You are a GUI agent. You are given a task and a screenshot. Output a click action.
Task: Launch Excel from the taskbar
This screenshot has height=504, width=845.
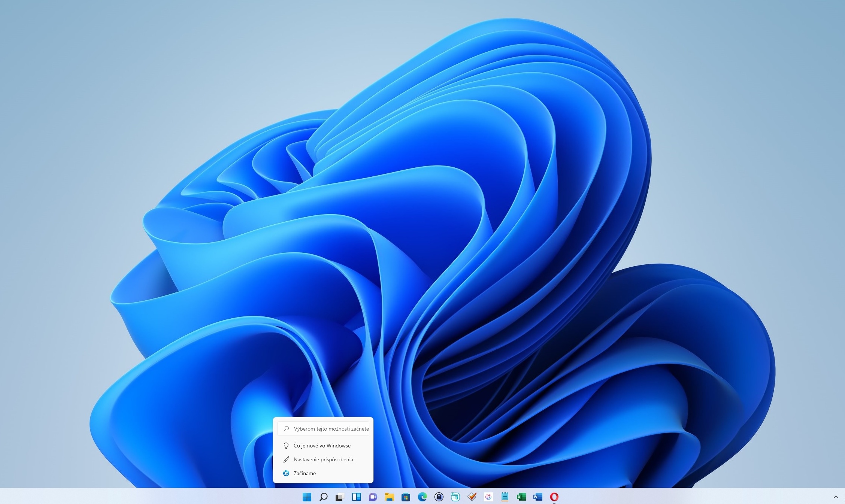click(521, 497)
